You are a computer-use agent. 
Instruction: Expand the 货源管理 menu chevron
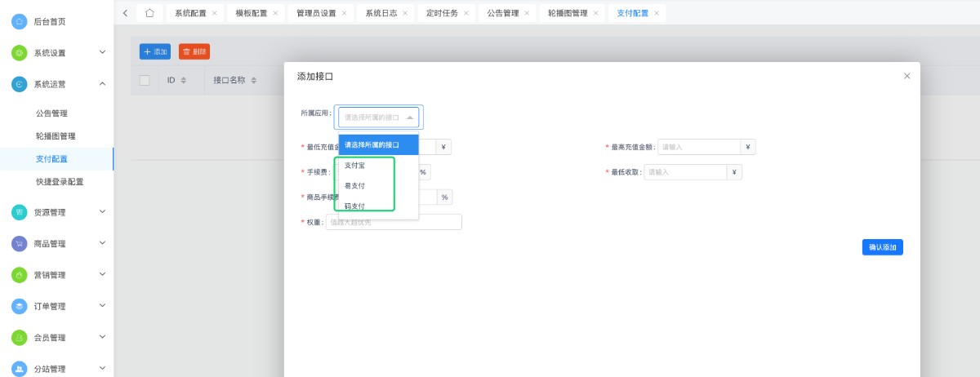(x=102, y=211)
